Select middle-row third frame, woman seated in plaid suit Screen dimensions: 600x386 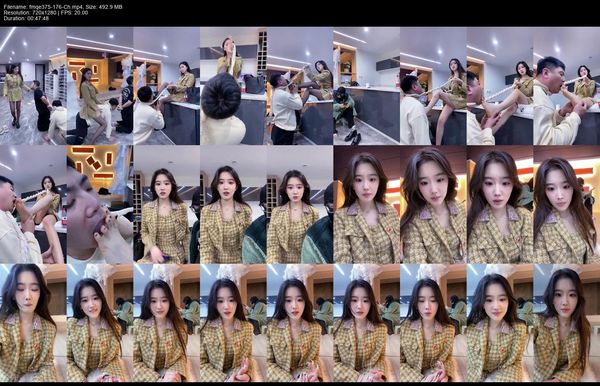point(166,204)
